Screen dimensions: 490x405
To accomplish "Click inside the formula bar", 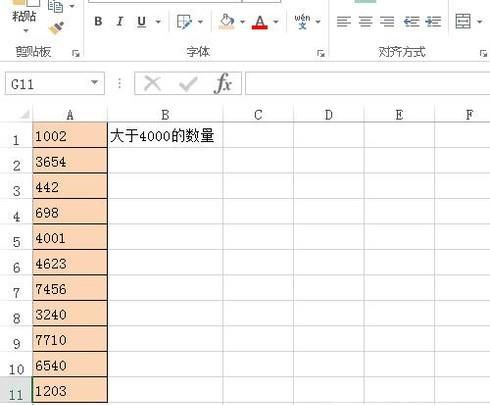I will click(367, 83).
